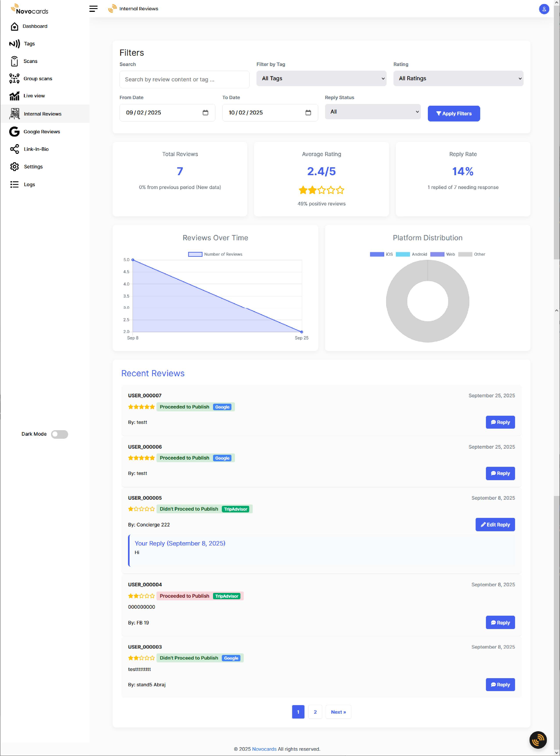Enable Dark Mode

tap(60, 434)
